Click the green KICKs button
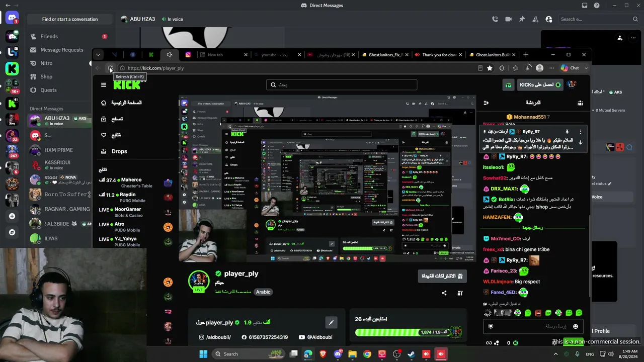Screen dimensions: 644x362 tap(539, 84)
